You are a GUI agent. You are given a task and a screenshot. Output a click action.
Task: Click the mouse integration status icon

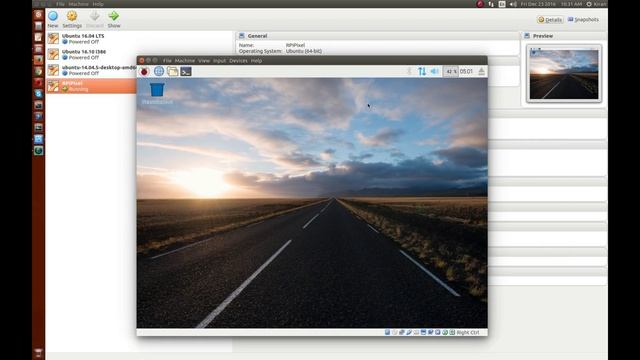(445, 332)
